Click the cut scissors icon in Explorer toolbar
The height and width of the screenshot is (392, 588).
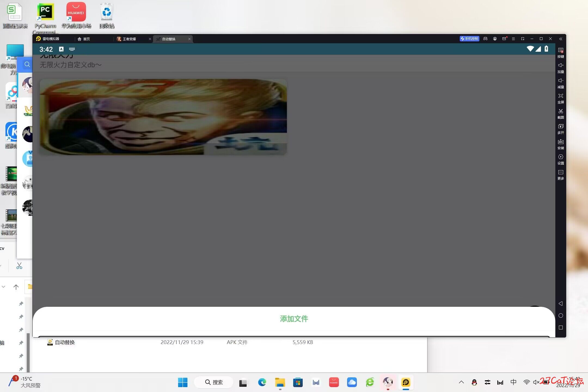19,266
